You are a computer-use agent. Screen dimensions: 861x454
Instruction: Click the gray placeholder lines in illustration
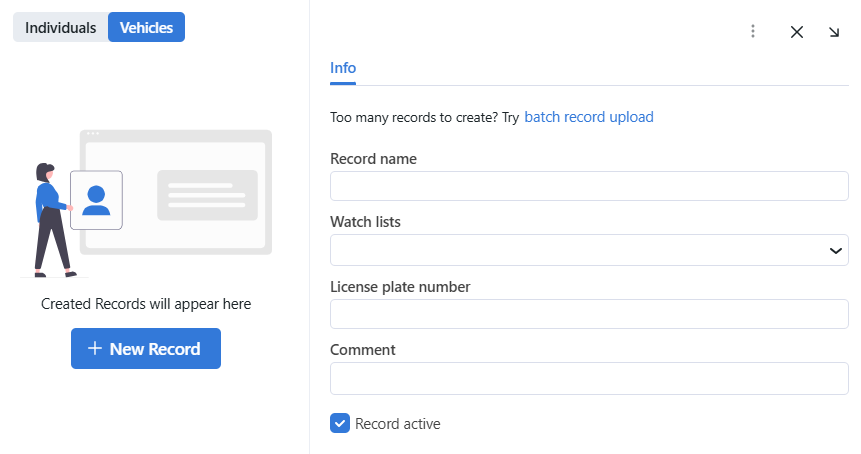pos(207,195)
